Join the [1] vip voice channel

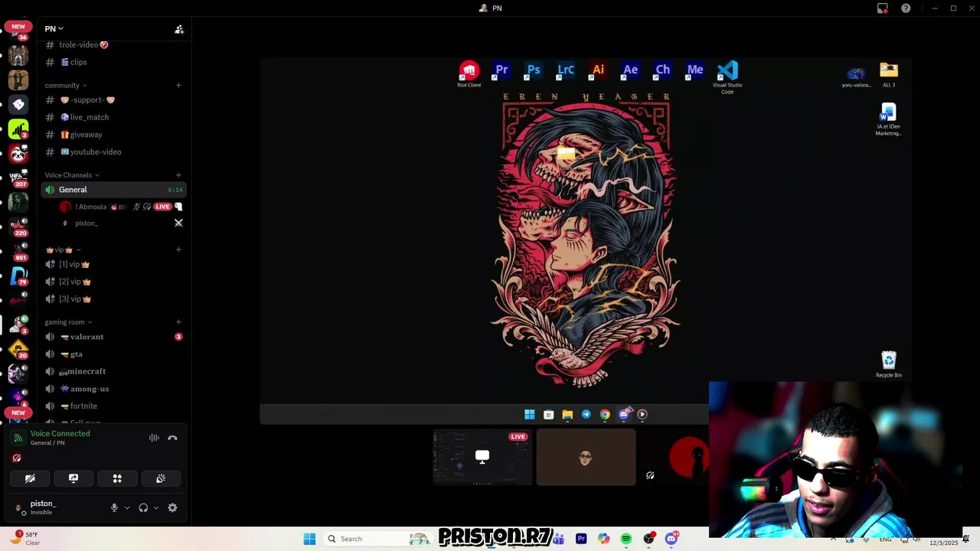tap(113, 264)
